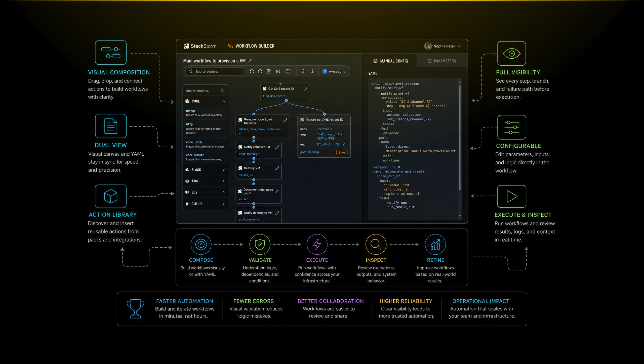Image resolution: width=644 pixels, height=364 pixels.
Task: Click the 5 executions button
Action: pos(334,71)
